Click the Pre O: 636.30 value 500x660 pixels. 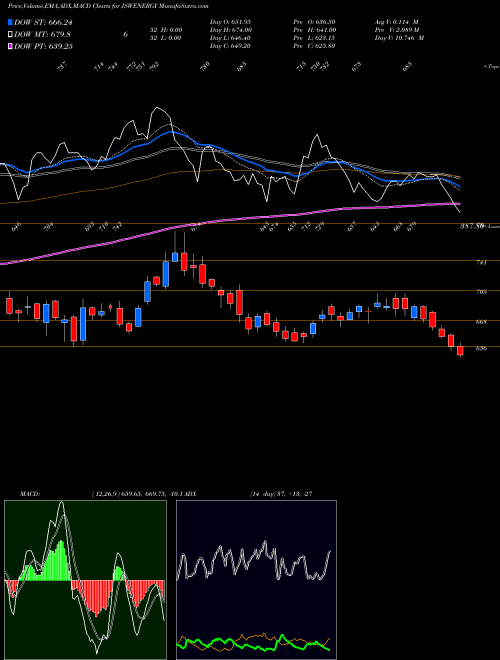pyautogui.click(x=314, y=22)
